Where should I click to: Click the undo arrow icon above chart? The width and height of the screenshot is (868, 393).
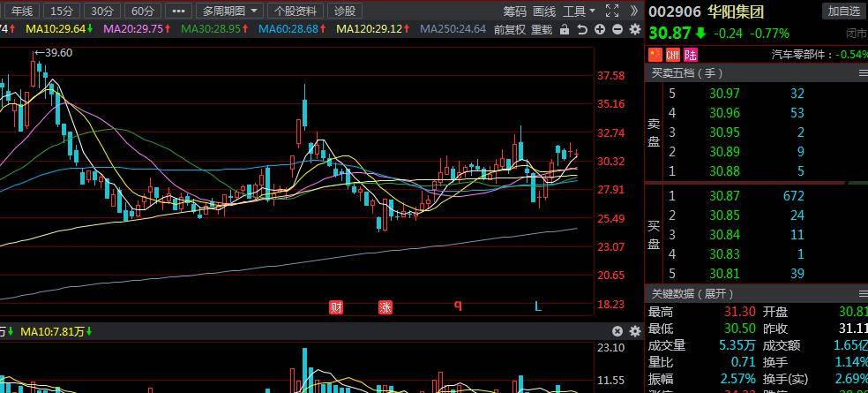(581, 29)
